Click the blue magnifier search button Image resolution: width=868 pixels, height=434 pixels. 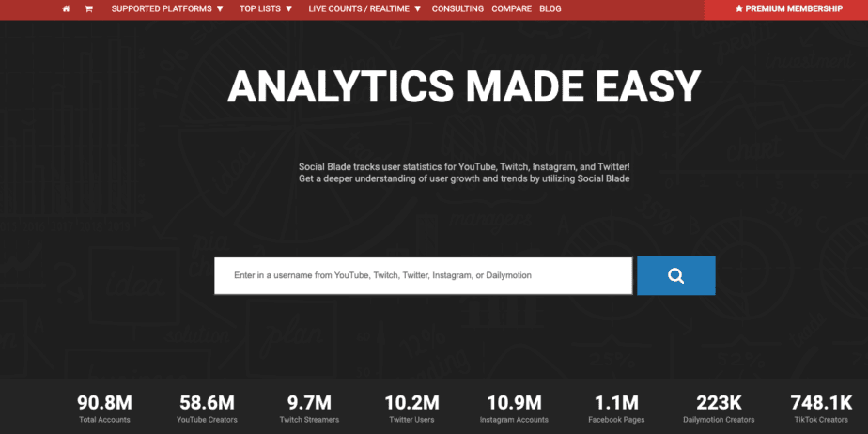[x=676, y=275]
